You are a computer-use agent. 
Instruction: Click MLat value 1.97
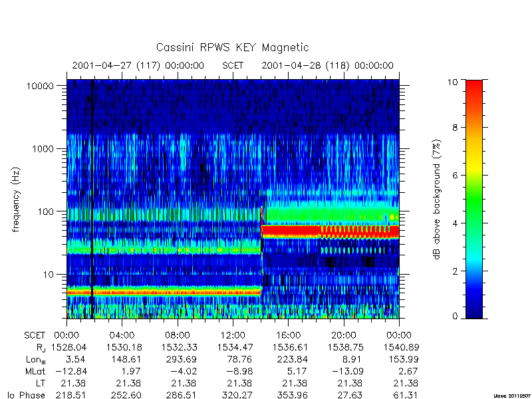pos(132,371)
